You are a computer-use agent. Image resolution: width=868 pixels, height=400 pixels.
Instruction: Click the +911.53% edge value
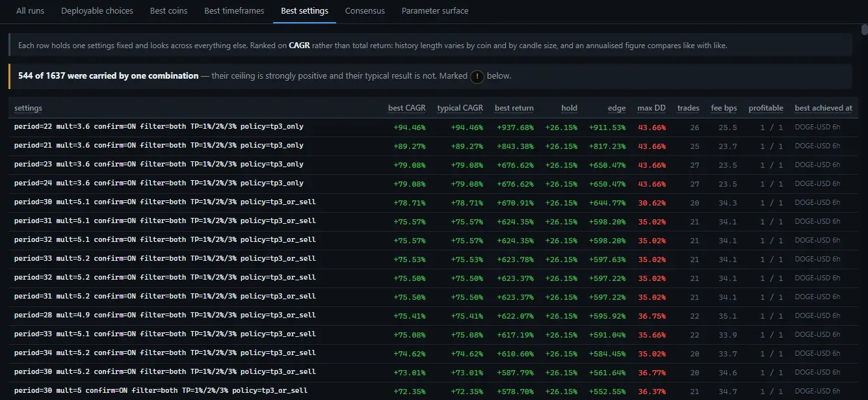[608, 127]
